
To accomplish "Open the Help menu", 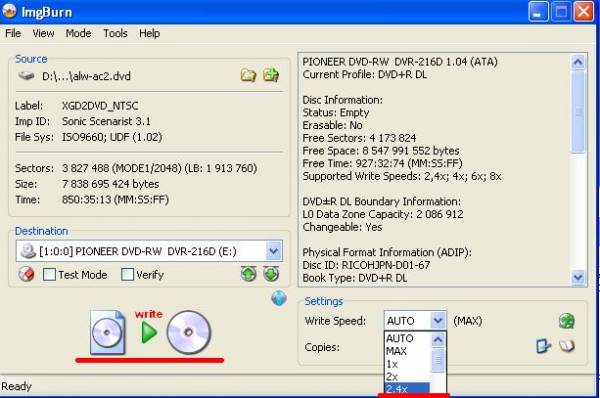I will [149, 33].
